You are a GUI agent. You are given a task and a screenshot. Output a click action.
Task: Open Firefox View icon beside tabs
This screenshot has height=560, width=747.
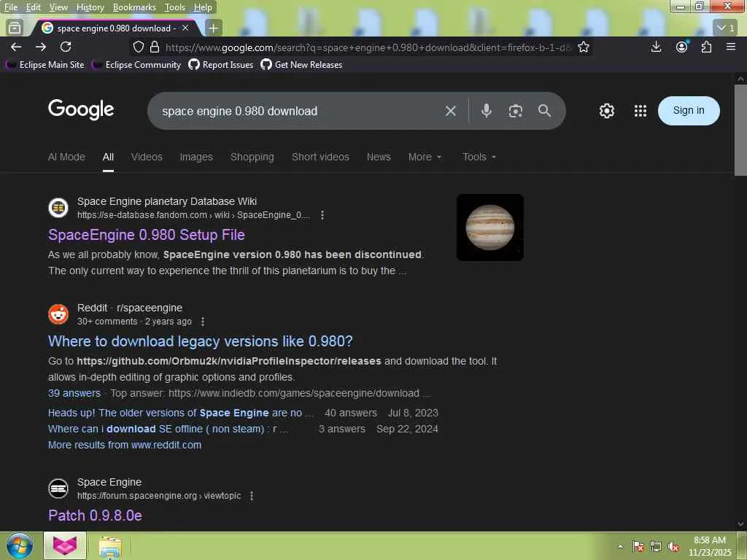tap(15, 28)
